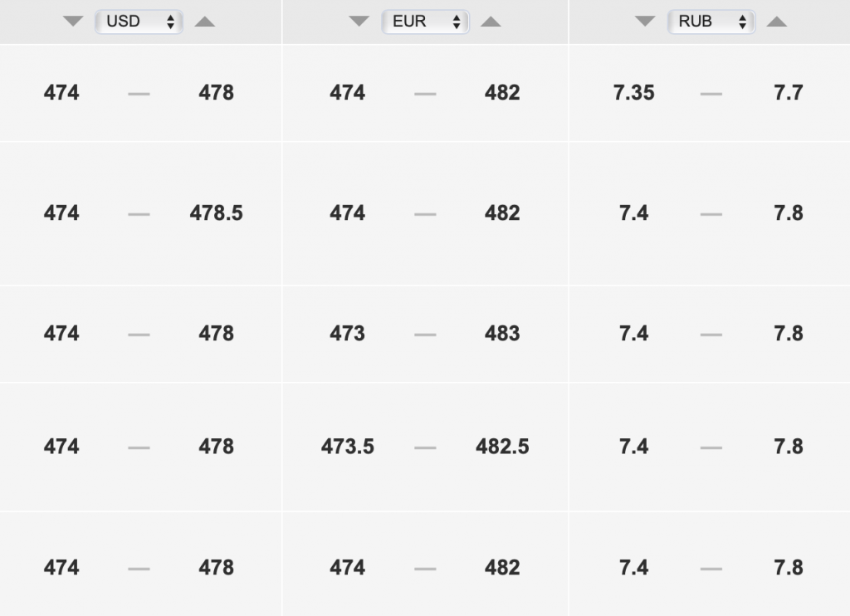Select the 473 EUR buy rate
This screenshot has width=850, height=616.
(x=348, y=334)
